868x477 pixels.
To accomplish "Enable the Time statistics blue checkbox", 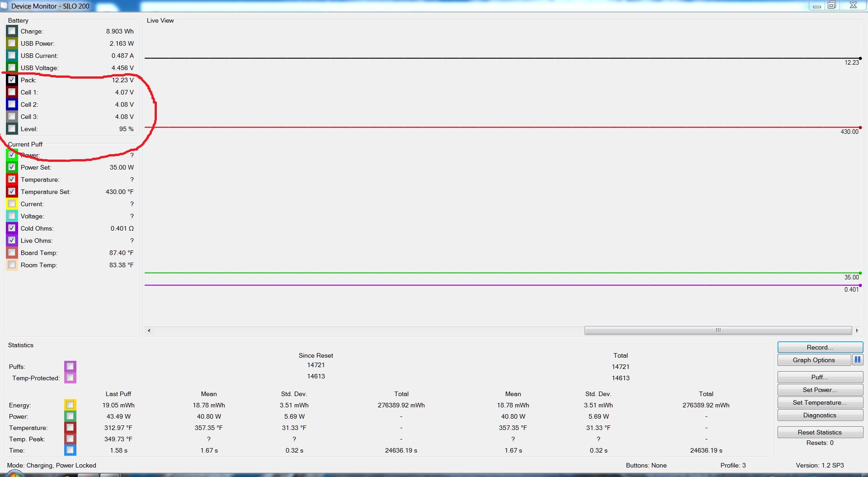I will pyautogui.click(x=70, y=450).
